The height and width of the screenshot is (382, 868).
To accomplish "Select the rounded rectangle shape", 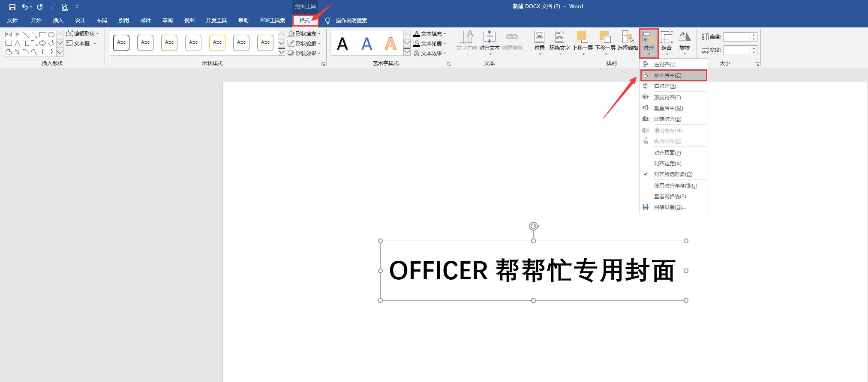I will point(9,43).
